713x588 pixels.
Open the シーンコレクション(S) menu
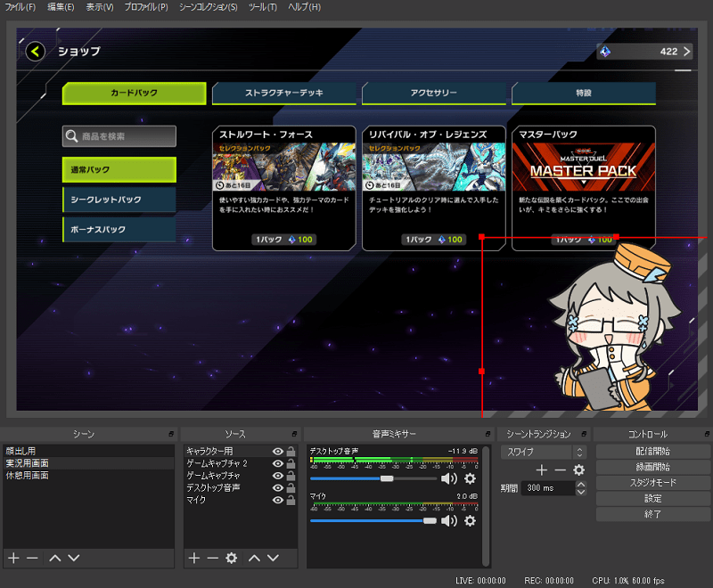[x=208, y=7]
